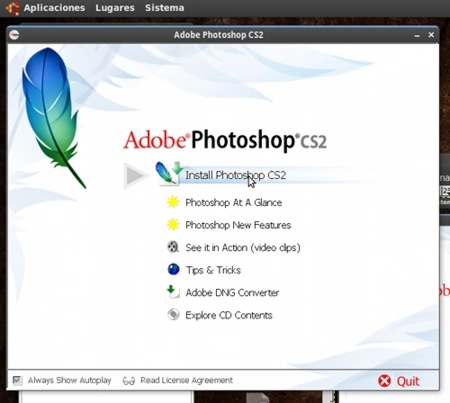Click the film reel icon for video clips
This screenshot has width=450, height=403.
(x=173, y=247)
